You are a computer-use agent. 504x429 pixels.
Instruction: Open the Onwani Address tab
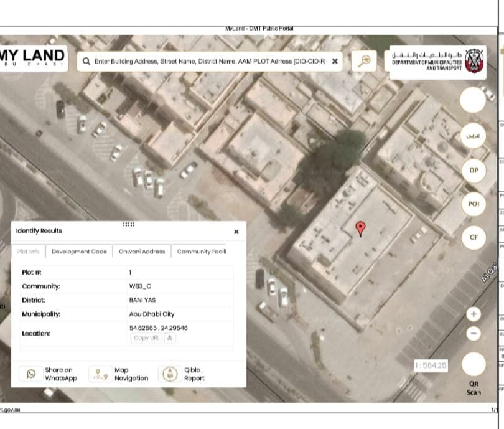pyautogui.click(x=141, y=252)
